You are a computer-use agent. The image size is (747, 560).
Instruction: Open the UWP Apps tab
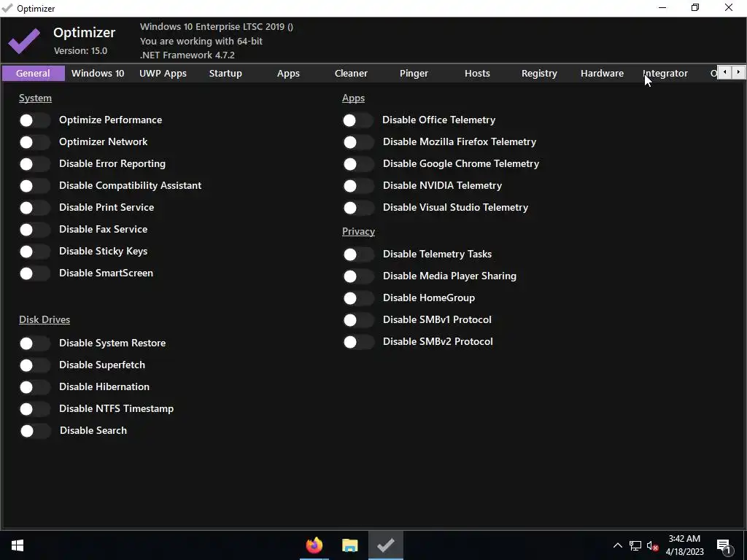point(163,74)
